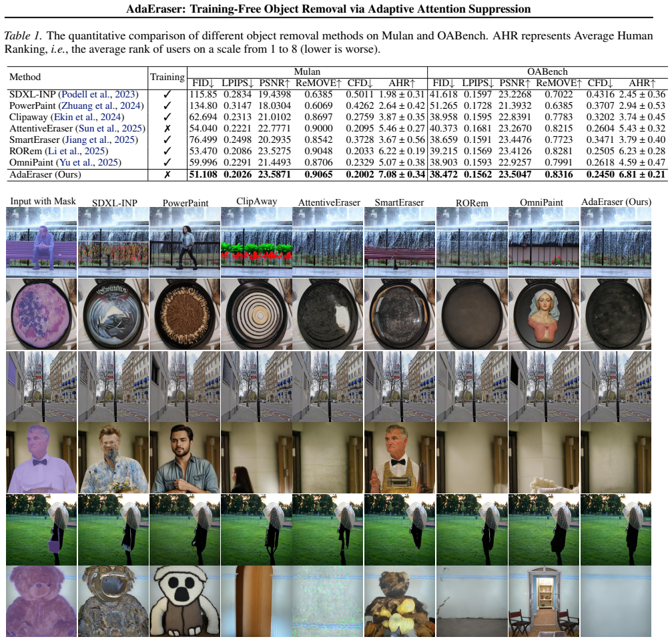Click ClipAway result with dark-haired woman
Image resolution: width=672 pixels, height=641 pixels.
point(256,458)
